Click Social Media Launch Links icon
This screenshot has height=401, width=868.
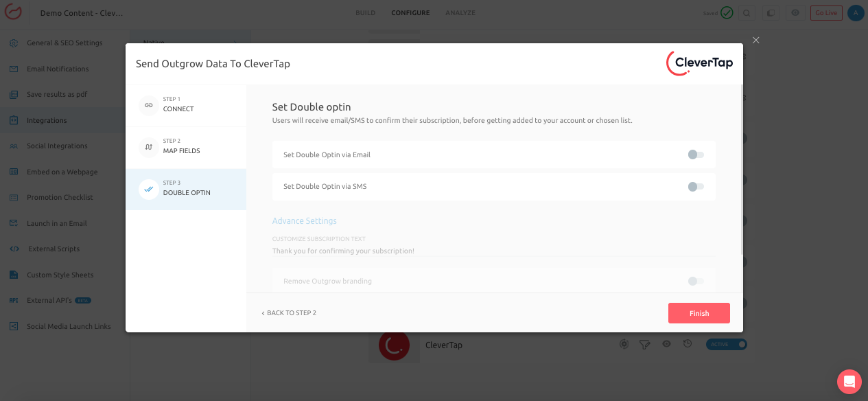click(14, 326)
